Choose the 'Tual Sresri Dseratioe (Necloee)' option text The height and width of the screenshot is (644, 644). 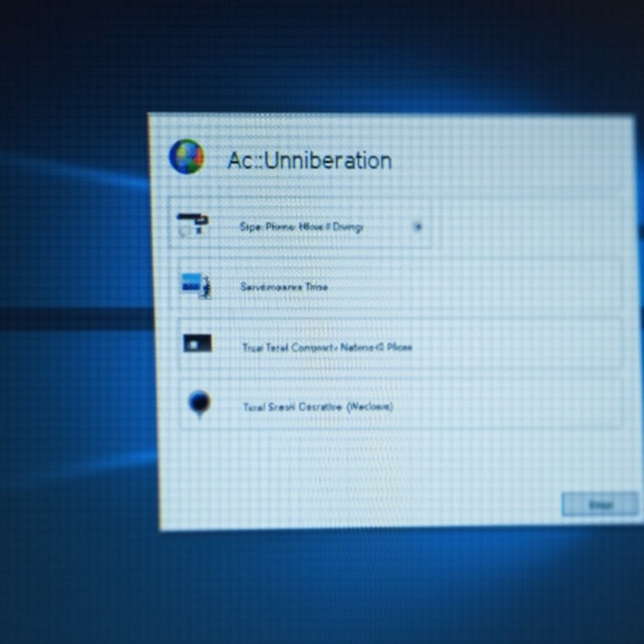(318, 407)
